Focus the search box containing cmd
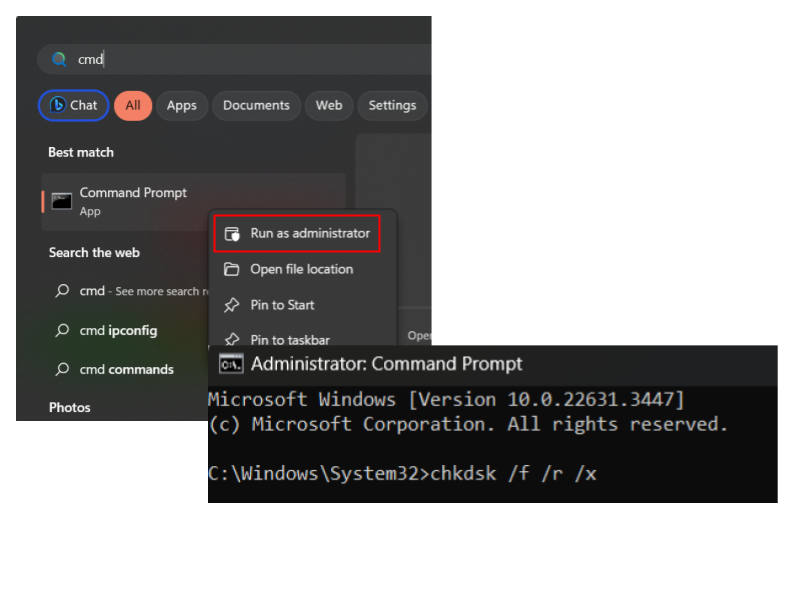Viewport: 800px width, 600px height. pyautogui.click(x=234, y=59)
